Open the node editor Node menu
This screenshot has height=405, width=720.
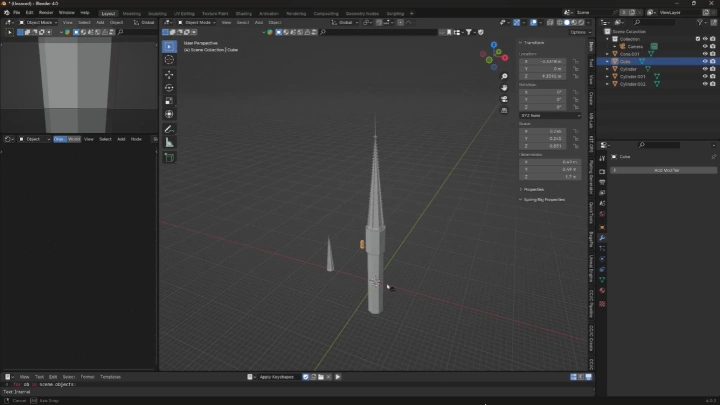136,139
